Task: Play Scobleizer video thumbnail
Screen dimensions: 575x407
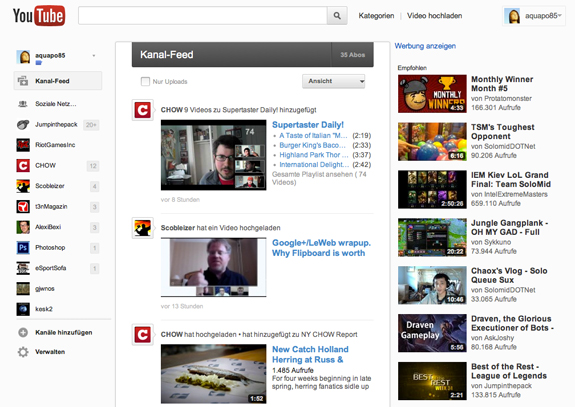Action: coord(213,267)
